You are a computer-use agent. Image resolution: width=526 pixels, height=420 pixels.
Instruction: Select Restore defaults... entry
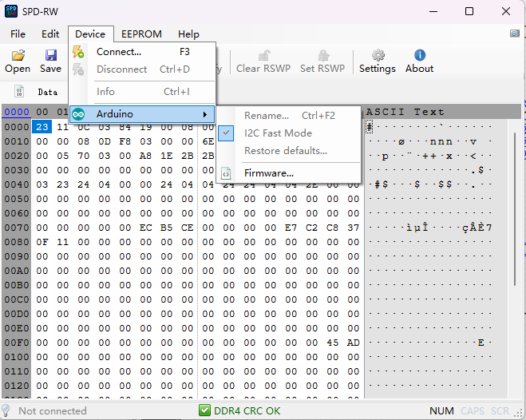tap(289, 151)
